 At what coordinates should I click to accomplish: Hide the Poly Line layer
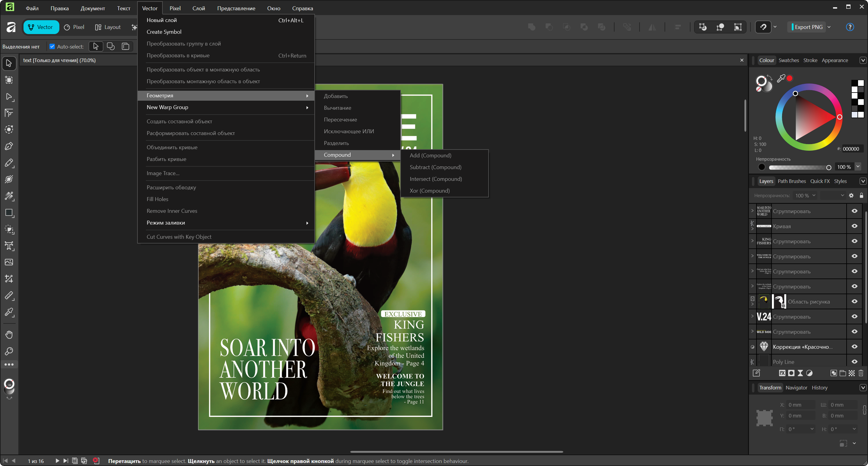854,361
